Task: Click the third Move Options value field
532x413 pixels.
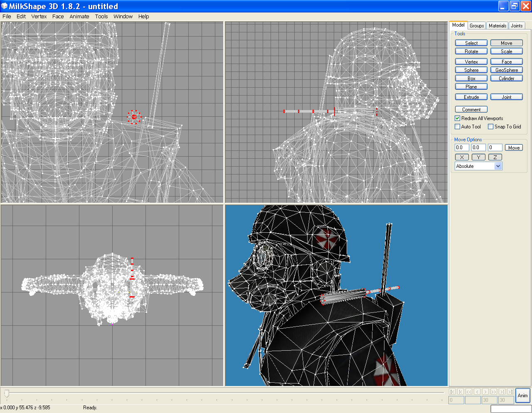Action: [495, 147]
